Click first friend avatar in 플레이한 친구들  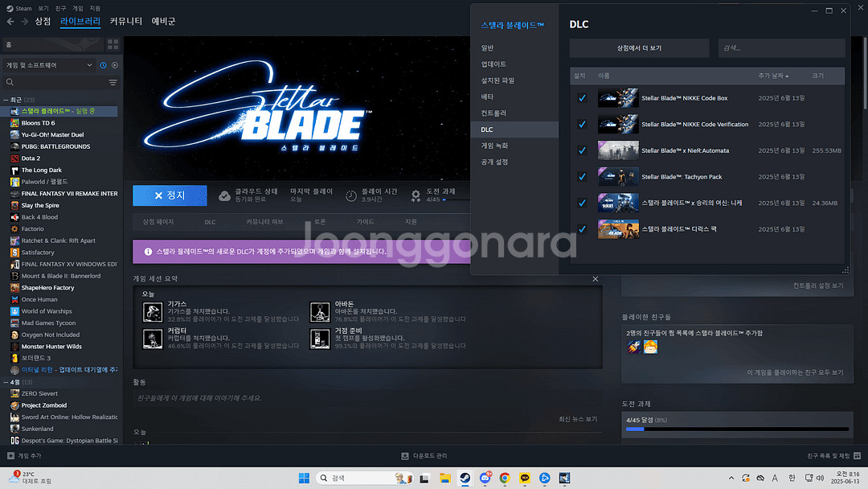tap(634, 347)
